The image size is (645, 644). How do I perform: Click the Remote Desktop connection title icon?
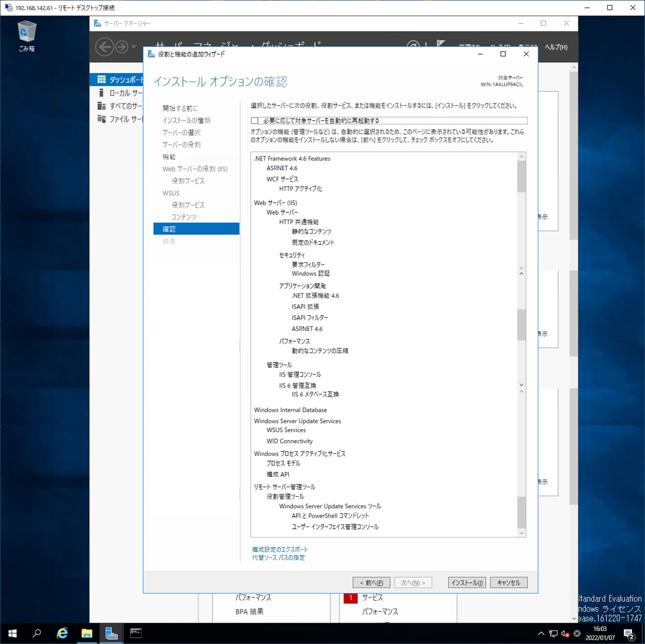8,7
